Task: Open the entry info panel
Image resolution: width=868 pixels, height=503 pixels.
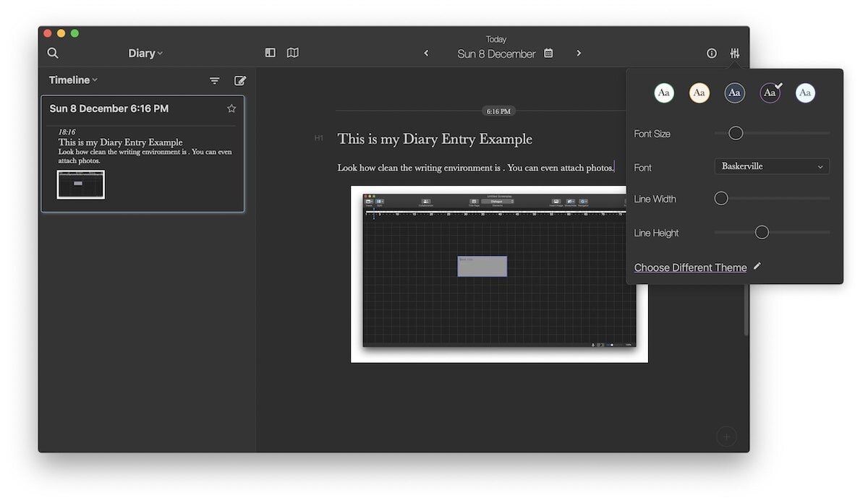Action: (711, 53)
